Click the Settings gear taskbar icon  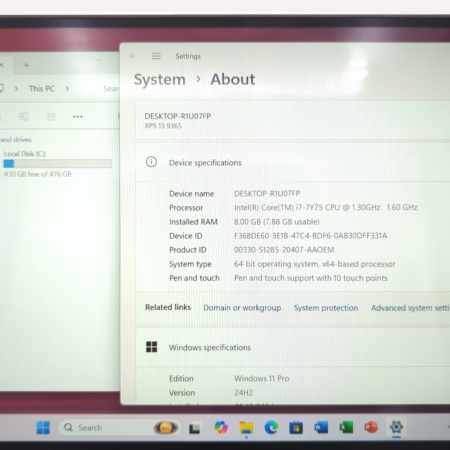(x=396, y=427)
